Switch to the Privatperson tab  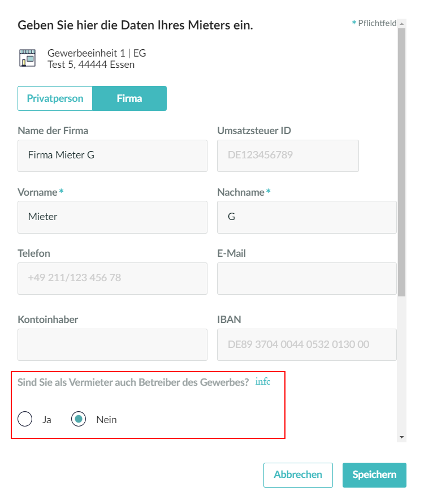point(55,98)
